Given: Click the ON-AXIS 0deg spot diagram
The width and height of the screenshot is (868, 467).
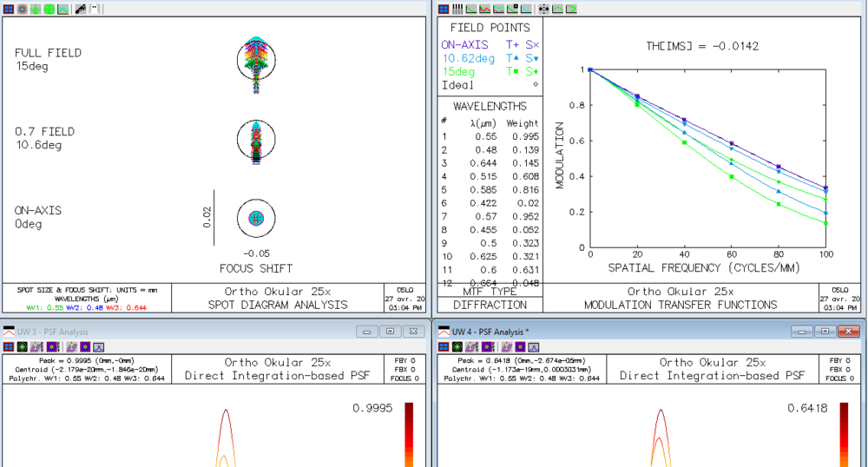Looking at the screenshot, I should [x=256, y=218].
